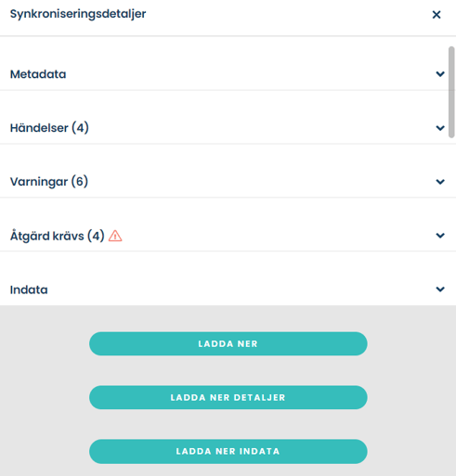Expand the Metadata section chevron
Viewport: 456px width, 476px height.
[x=440, y=74]
